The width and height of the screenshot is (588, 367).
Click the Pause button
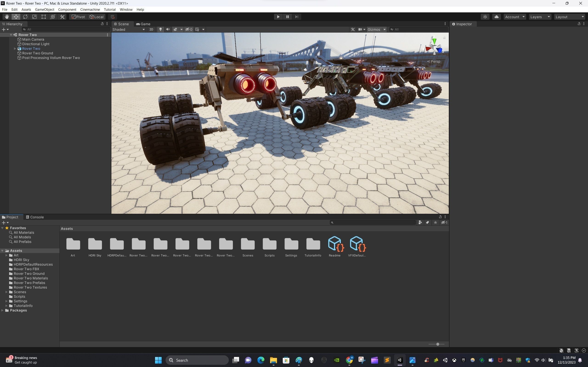pyautogui.click(x=287, y=17)
